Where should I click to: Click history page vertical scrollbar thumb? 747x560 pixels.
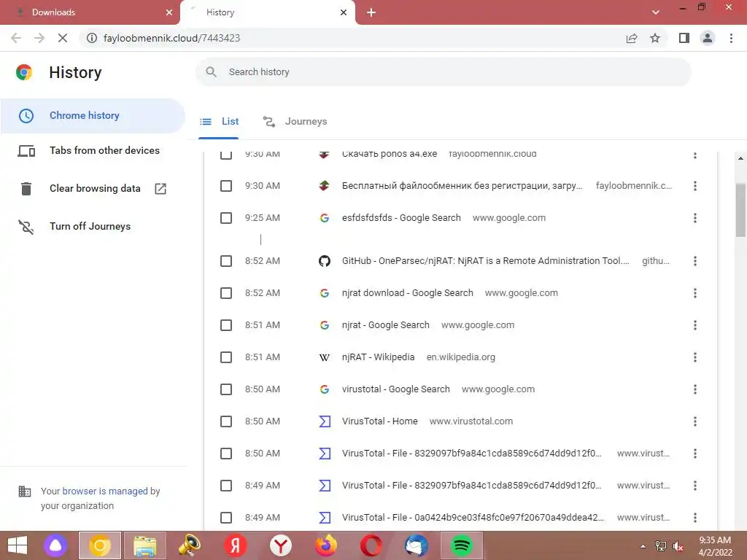click(740, 210)
